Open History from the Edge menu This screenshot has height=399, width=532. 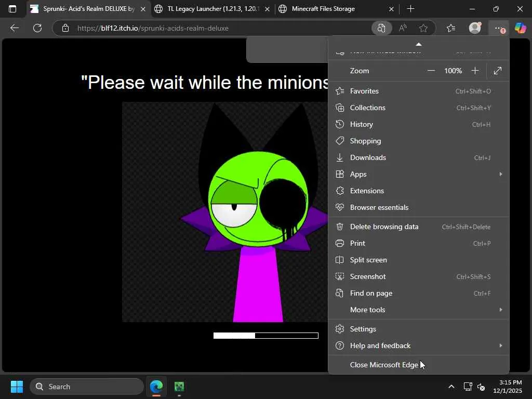point(418,124)
